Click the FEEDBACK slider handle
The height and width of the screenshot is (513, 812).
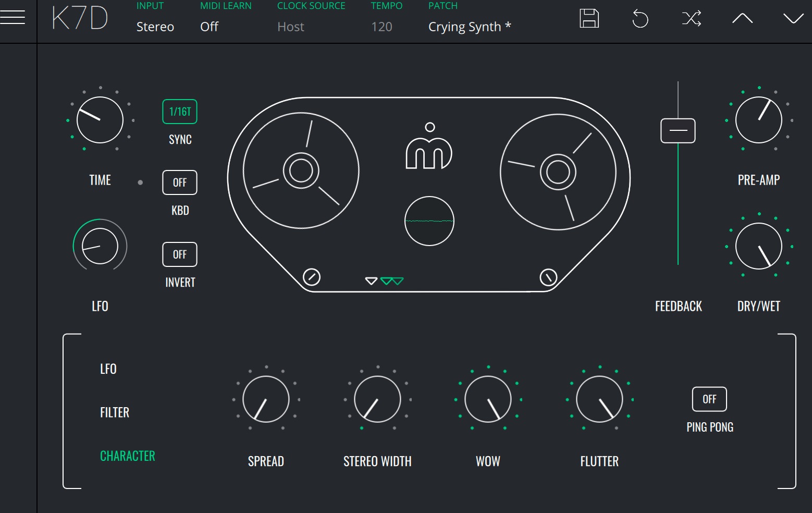(678, 130)
